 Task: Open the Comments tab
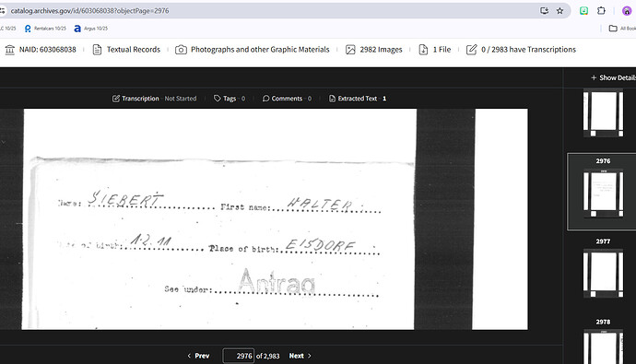click(287, 99)
